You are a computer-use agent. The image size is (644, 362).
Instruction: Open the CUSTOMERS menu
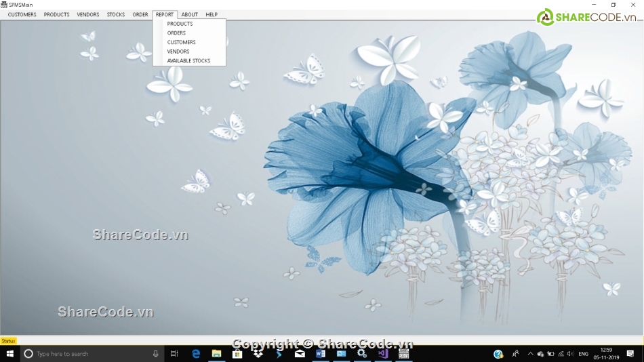tap(22, 14)
